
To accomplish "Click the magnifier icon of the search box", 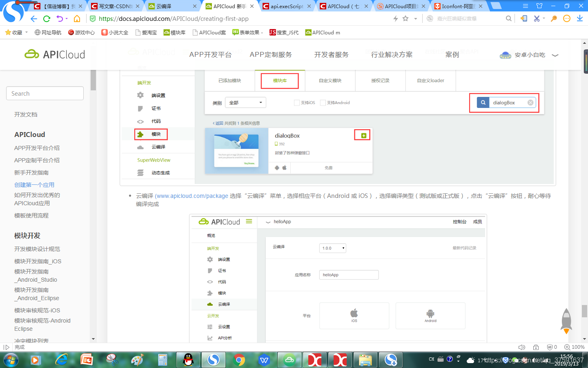I will point(508,19).
